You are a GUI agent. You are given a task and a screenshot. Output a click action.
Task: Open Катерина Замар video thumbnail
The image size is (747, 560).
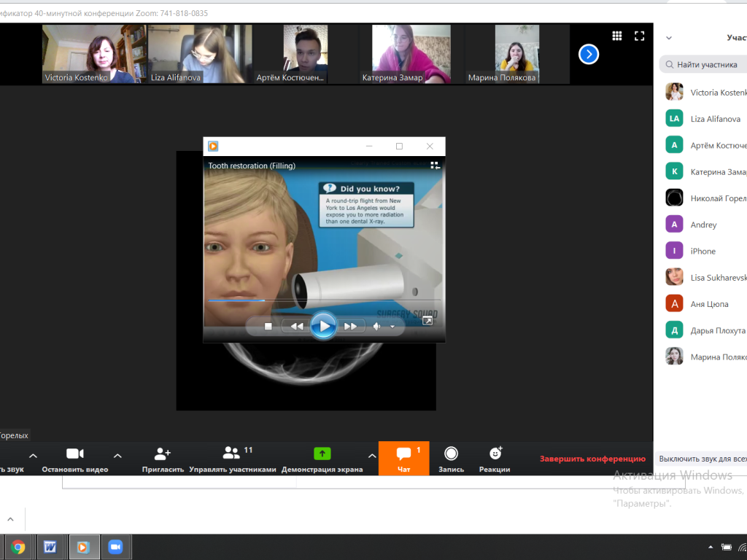tap(411, 54)
